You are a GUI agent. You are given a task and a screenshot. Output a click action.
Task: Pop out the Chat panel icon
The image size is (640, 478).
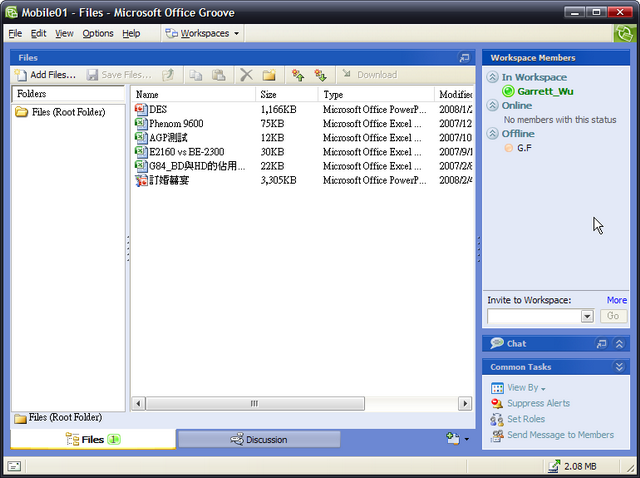click(601, 344)
